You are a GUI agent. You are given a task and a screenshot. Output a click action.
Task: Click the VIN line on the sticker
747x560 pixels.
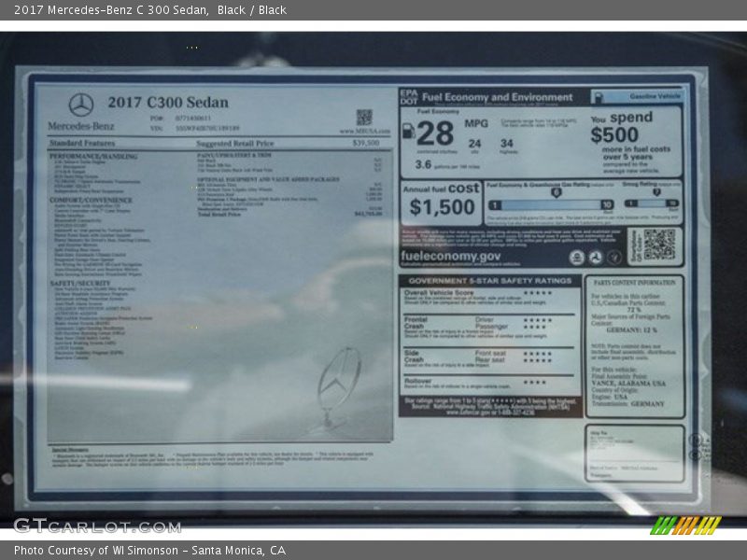point(195,128)
